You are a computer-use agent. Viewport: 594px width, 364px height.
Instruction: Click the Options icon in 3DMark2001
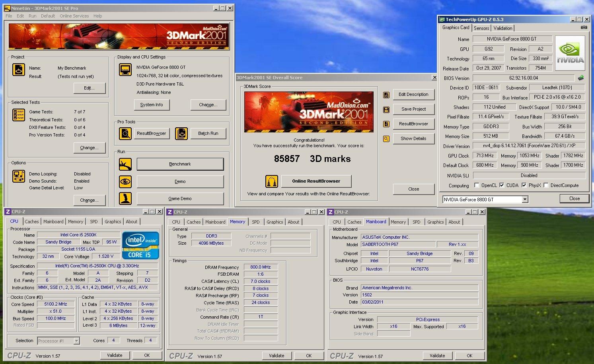pyautogui.click(x=19, y=176)
